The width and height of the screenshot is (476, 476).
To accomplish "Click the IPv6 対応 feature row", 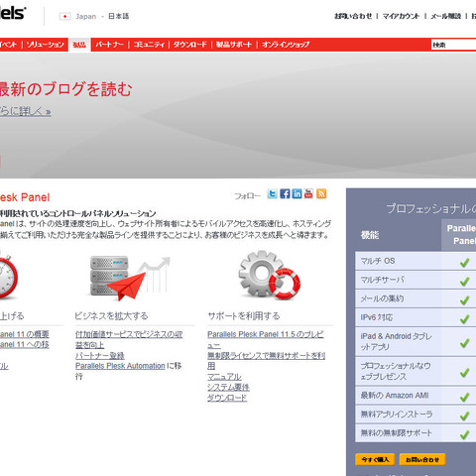I will pyautogui.click(x=416, y=317).
